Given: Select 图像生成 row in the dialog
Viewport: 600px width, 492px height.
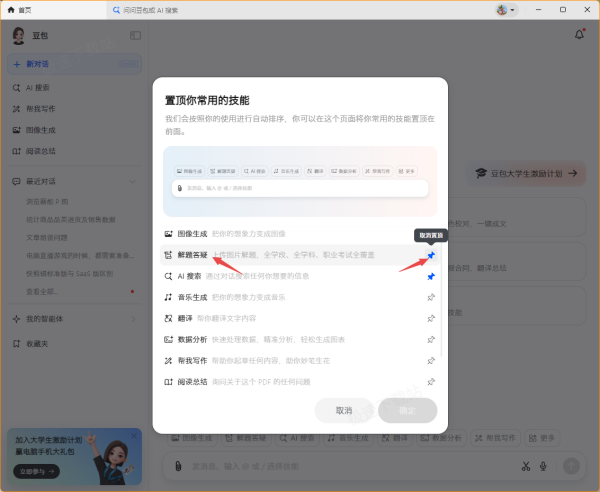Looking at the screenshot, I should click(299, 234).
